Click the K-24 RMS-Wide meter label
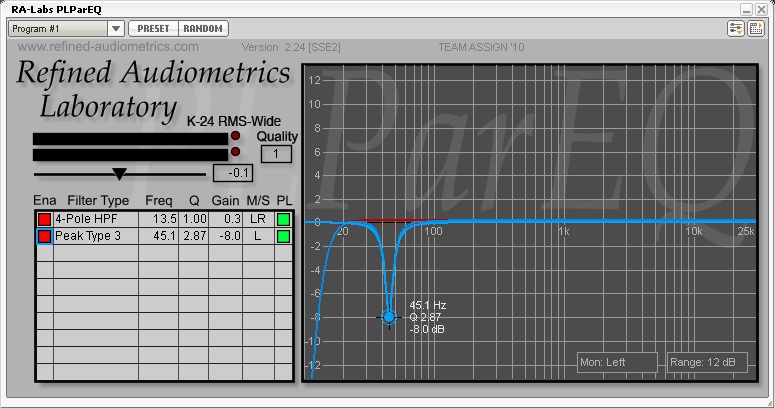The width and height of the screenshot is (775, 409). 233,121
